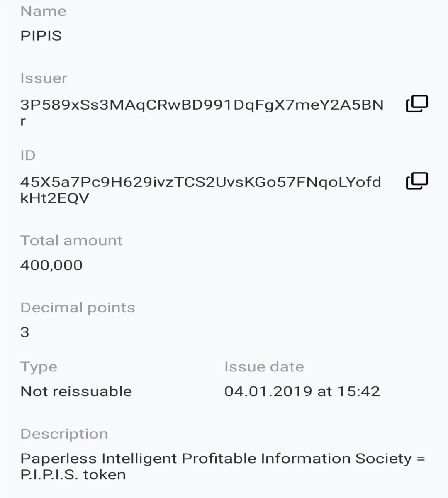Tap the 400,000 total amount value
The width and height of the screenshot is (448, 498).
click(x=51, y=265)
